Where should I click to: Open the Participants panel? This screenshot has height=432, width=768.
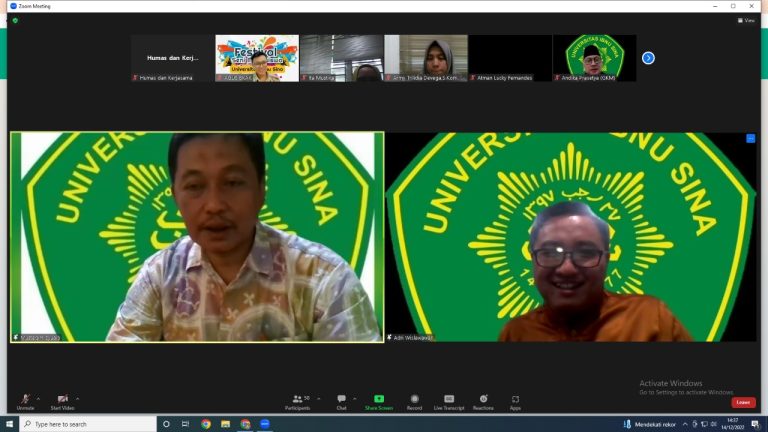tap(298, 402)
